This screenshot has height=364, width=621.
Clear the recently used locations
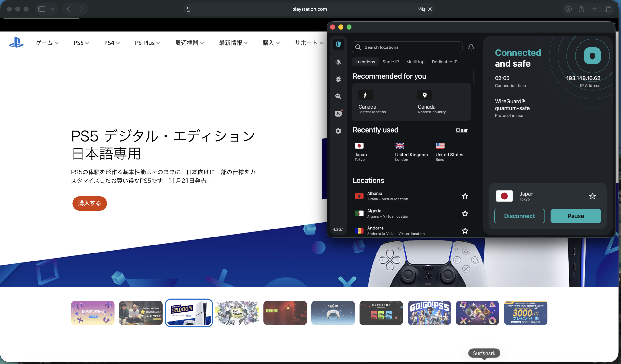pos(461,130)
